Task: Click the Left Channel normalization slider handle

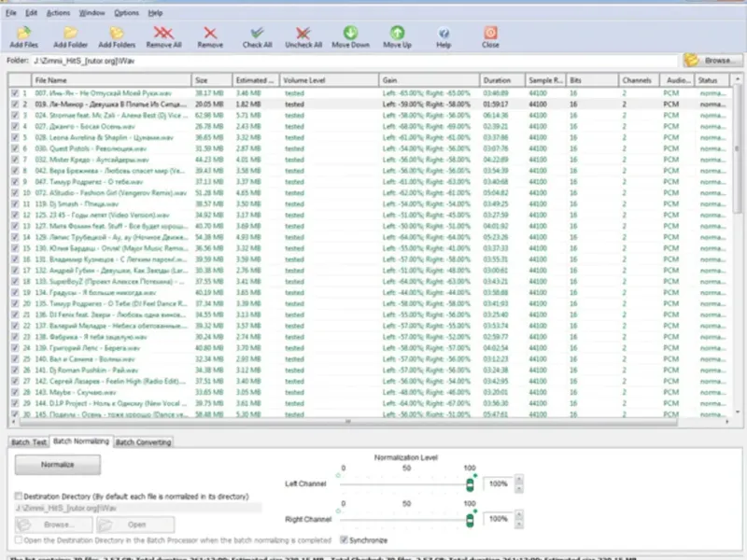Action: (x=470, y=484)
